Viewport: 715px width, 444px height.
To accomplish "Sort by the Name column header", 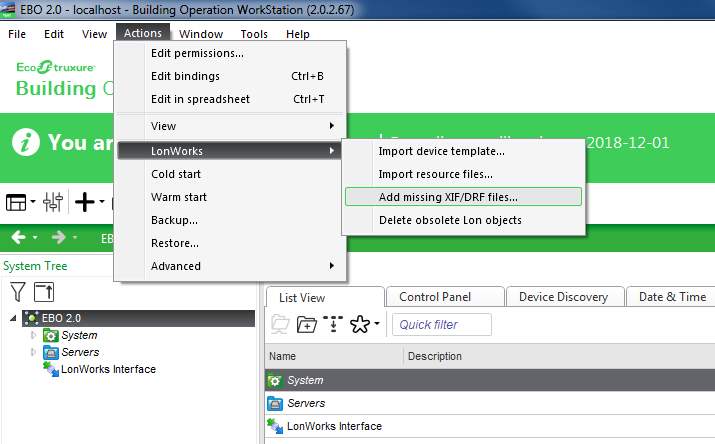I will point(334,356).
